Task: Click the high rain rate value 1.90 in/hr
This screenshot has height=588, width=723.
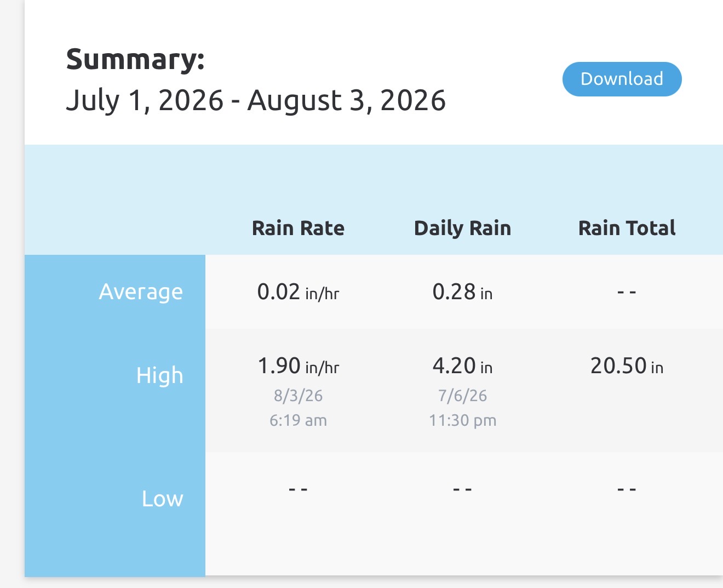Action: [298, 366]
